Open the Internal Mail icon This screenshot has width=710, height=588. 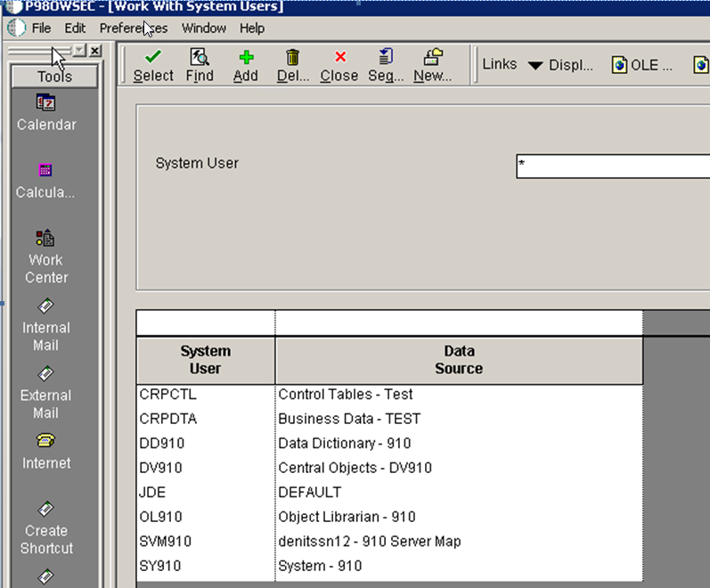click(x=45, y=306)
